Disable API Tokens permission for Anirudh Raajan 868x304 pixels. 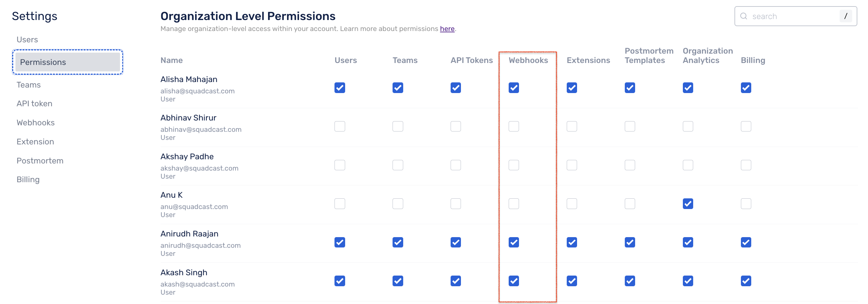(455, 242)
